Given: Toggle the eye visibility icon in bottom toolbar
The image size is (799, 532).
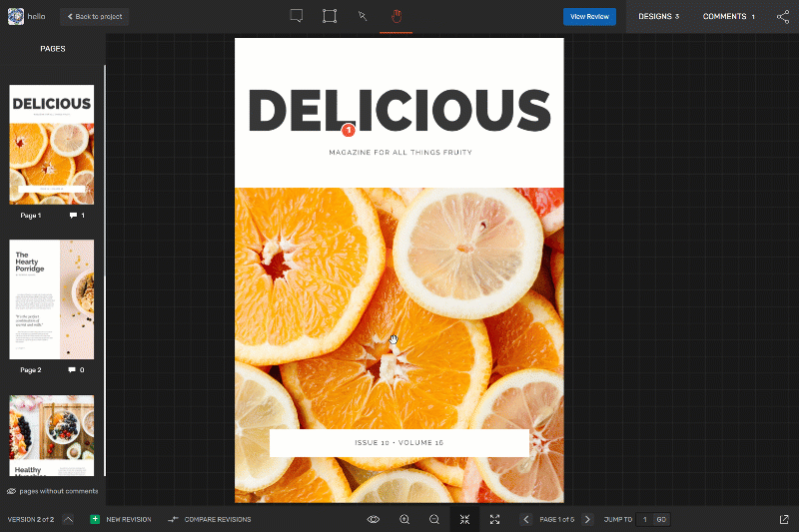Looking at the screenshot, I should point(374,519).
